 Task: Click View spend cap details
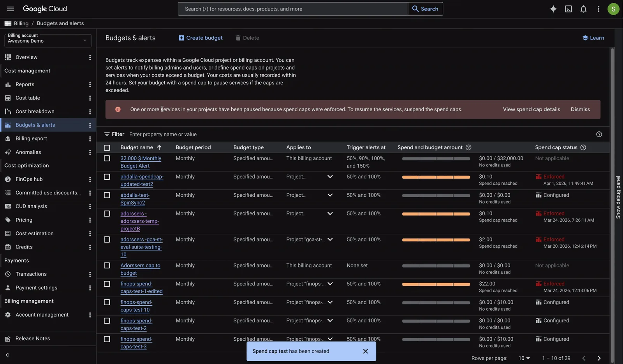[x=531, y=109]
